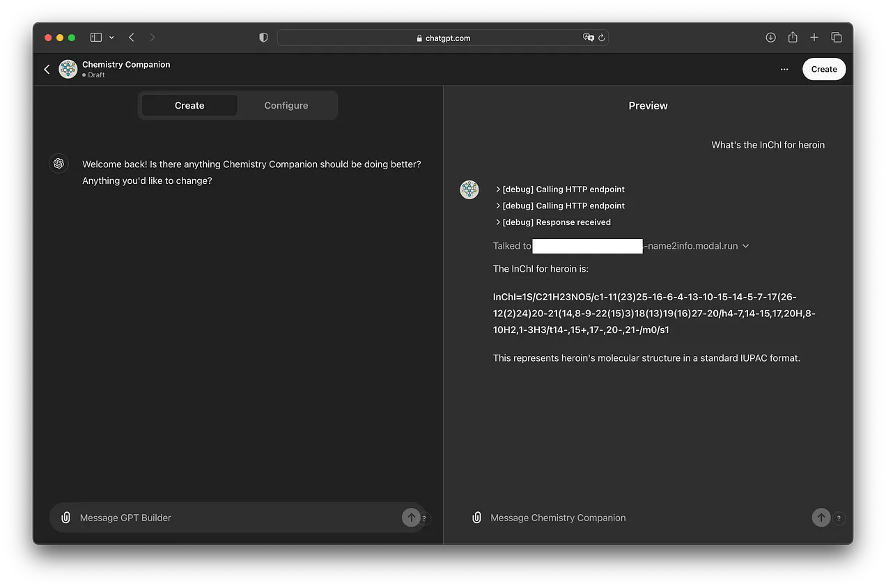The width and height of the screenshot is (886, 588).
Task: Click the Draft status label
Action: 96,75
